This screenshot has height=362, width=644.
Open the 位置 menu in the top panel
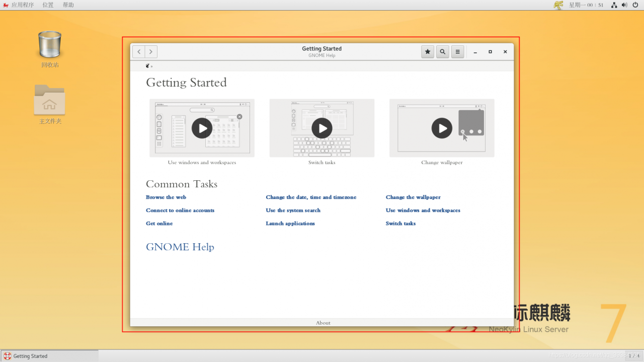(48, 5)
